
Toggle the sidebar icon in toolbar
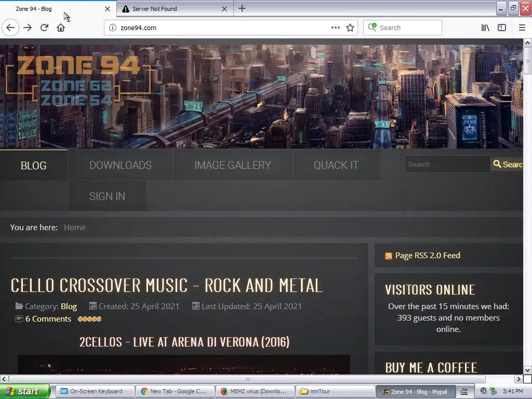point(502,28)
